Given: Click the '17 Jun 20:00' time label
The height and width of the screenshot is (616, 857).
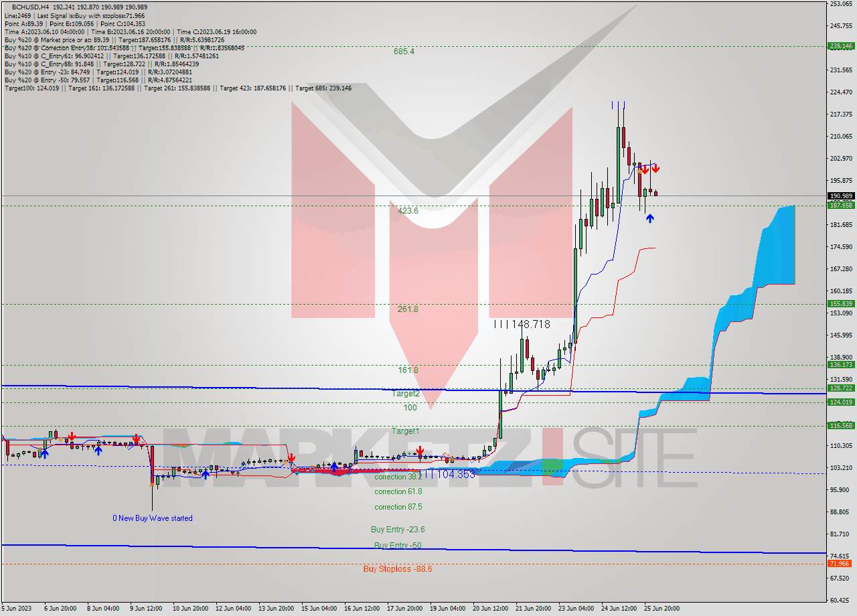Looking at the screenshot, I should (x=404, y=609).
